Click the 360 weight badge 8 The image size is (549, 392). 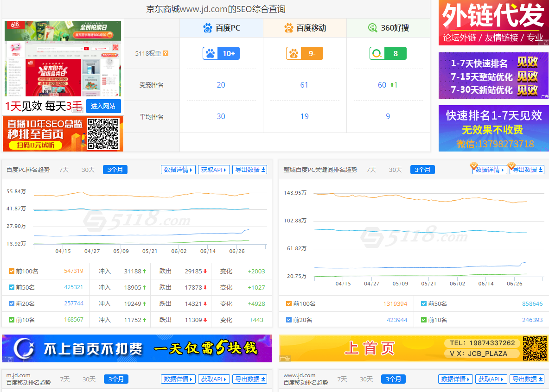(x=388, y=53)
